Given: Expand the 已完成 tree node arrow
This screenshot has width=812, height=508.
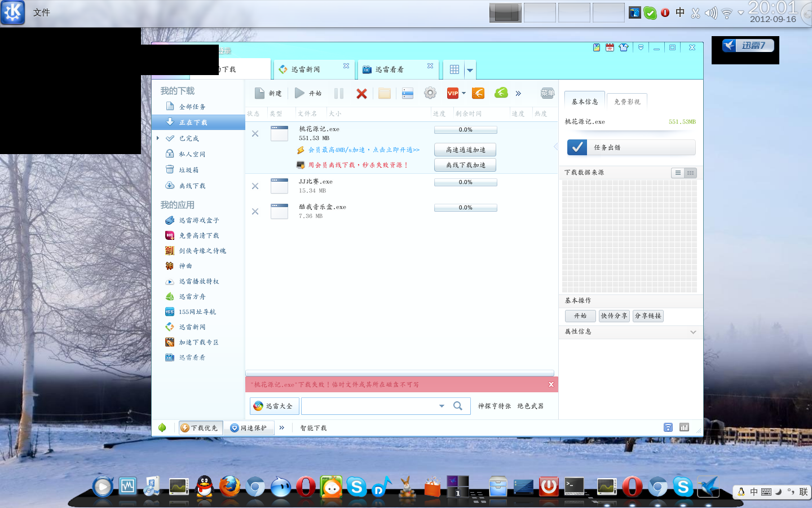Looking at the screenshot, I should click(158, 138).
